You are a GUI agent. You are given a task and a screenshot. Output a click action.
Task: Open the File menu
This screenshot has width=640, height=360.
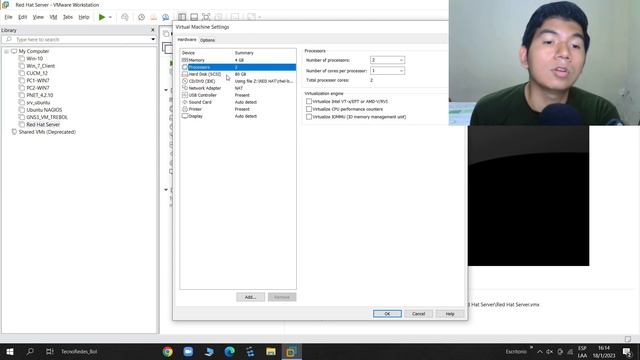[x=8, y=17]
